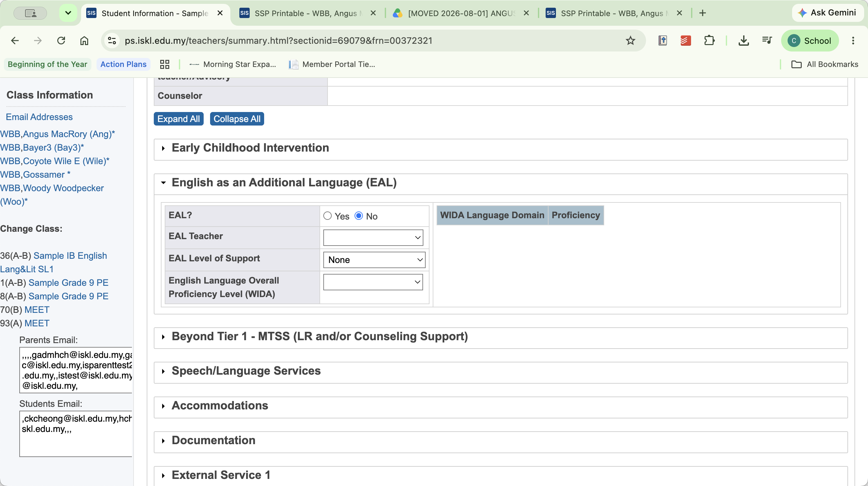Open Member Portal Tie... bookmark
Screen dimensions: 868x486
point(332,64)
